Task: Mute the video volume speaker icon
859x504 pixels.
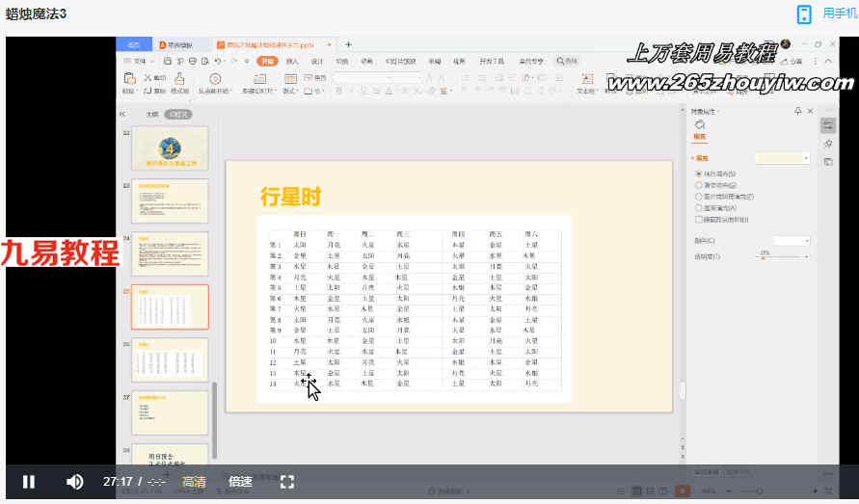Action: click(74, 482)
